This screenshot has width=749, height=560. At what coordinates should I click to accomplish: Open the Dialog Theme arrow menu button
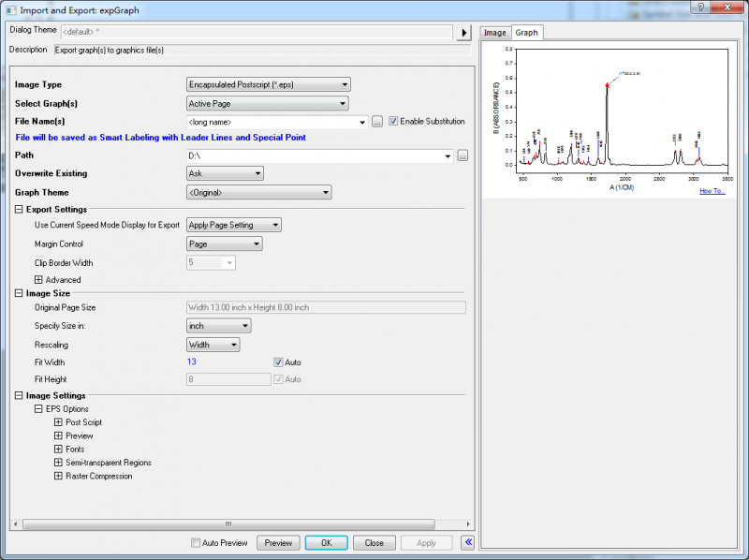[463, 33]
